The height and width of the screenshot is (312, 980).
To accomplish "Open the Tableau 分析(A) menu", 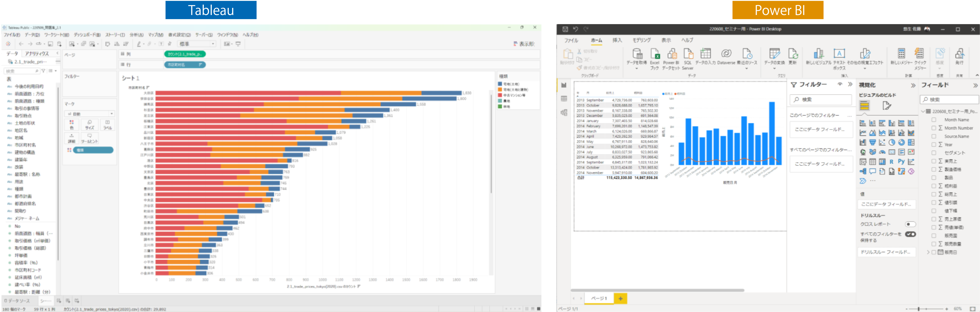I will (136, 35).
